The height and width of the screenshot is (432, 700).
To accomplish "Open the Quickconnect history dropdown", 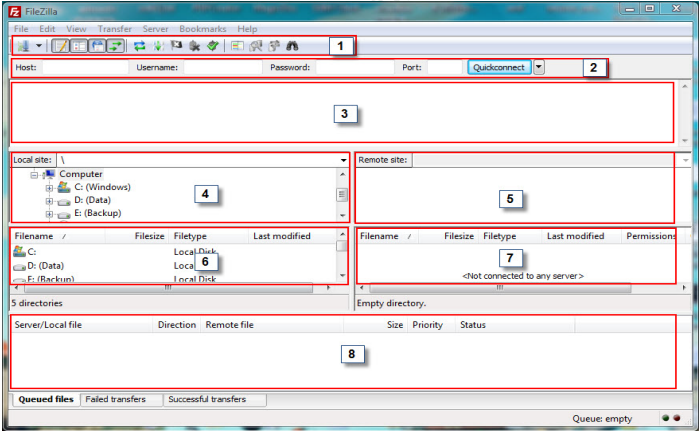I will [x=539, y=67].
